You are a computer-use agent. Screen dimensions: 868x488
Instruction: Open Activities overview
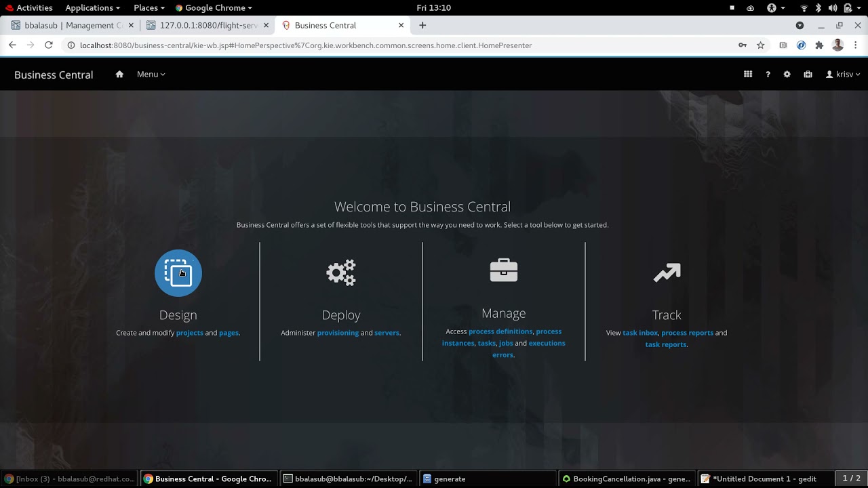pyautogui.click(x=28, y=7)
